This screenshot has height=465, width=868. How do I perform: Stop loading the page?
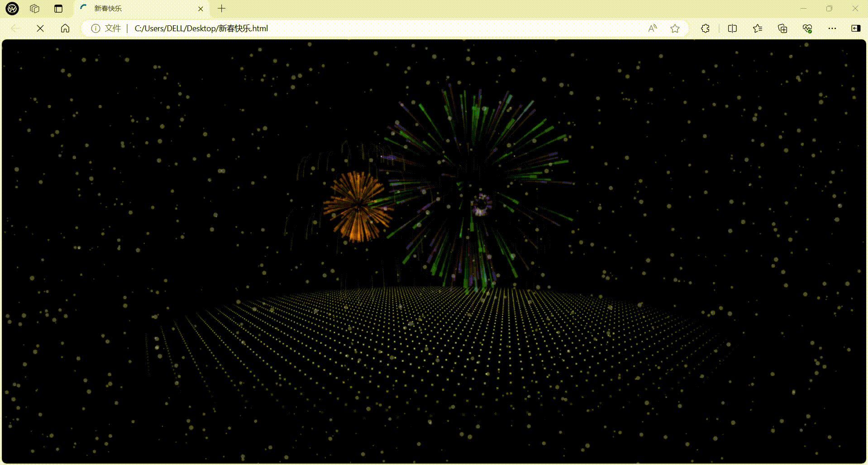tap(40, 28)
